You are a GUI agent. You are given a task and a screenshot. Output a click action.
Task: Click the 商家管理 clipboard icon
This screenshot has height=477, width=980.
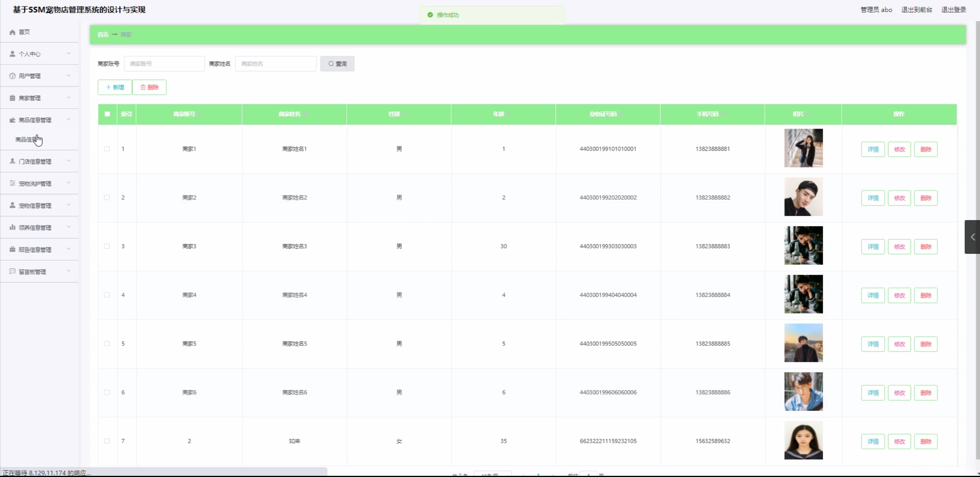pyautogui.click(x=12, y=98)
